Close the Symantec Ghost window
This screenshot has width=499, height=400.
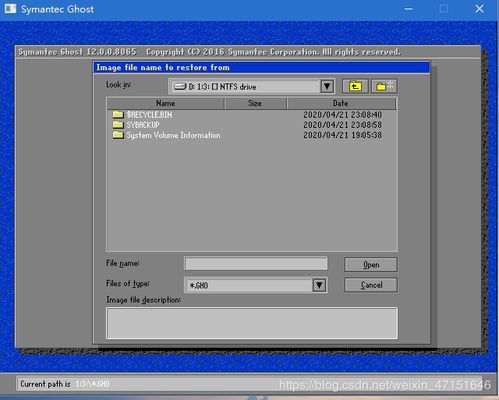click(x=479, y=9)
